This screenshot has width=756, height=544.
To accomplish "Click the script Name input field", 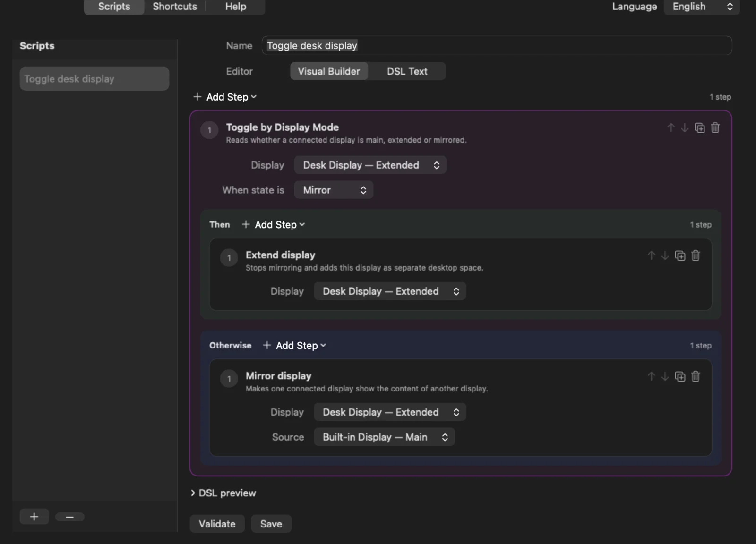I will coord(497,46).
